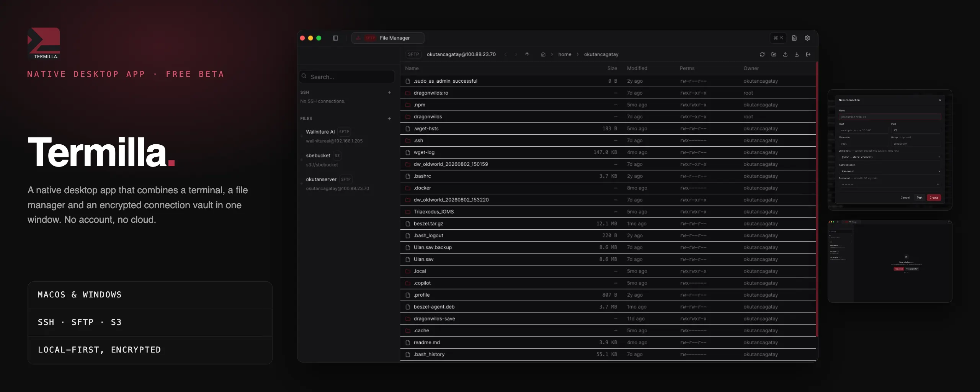Click the .ssh folder icon
Viewport: 980px width, 392px height.
click(408, 140)
